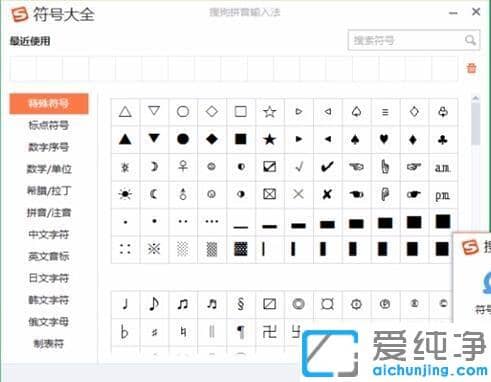The image size is (491, 382).
Task: Insert the flat music symbol ♭
Action: point(124,332)
